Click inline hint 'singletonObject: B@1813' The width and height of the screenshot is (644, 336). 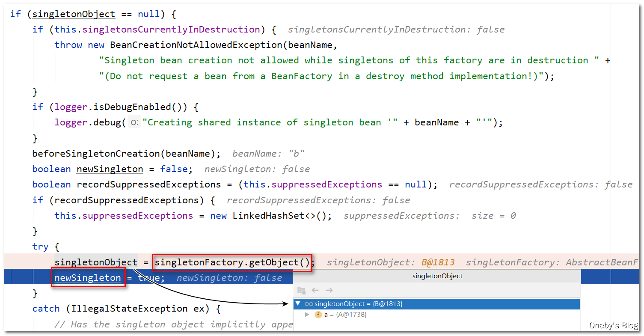pyautogui.click(x=391, y=262)
